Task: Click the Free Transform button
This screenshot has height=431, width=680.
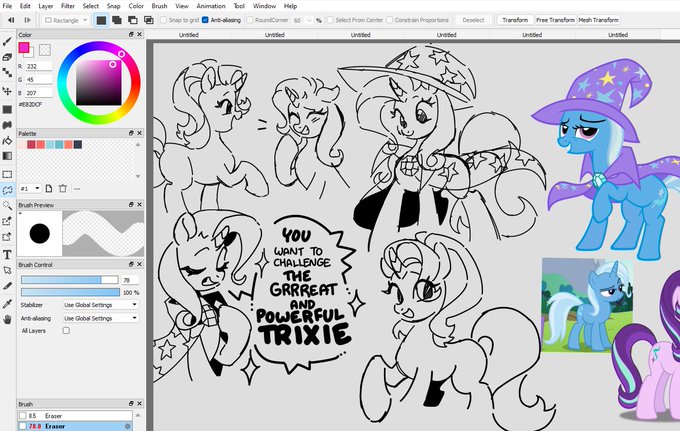Action: (x=555, y=20)
